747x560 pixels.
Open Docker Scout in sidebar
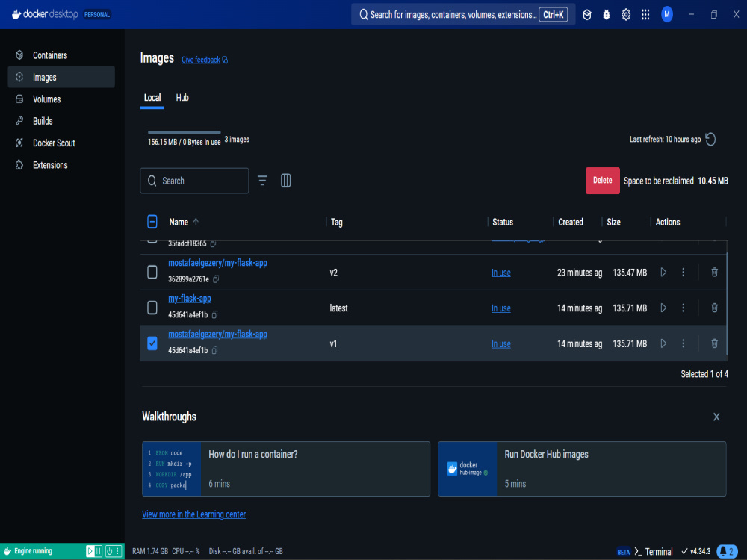click(x=61, y=143)
